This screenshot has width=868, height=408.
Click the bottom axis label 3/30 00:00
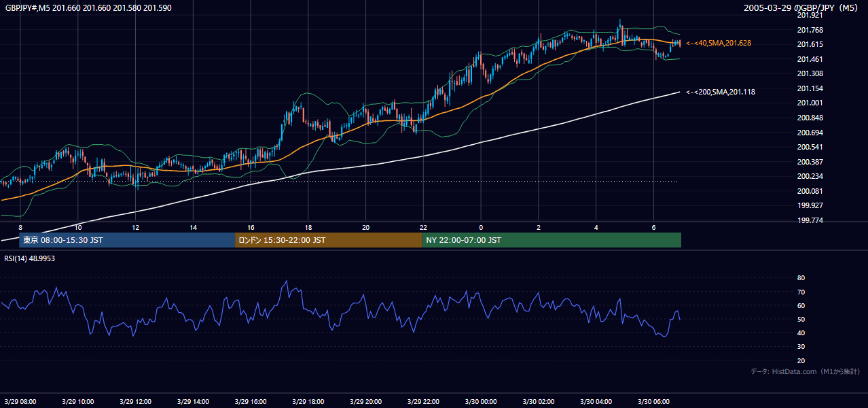click(x=481, y=401)
